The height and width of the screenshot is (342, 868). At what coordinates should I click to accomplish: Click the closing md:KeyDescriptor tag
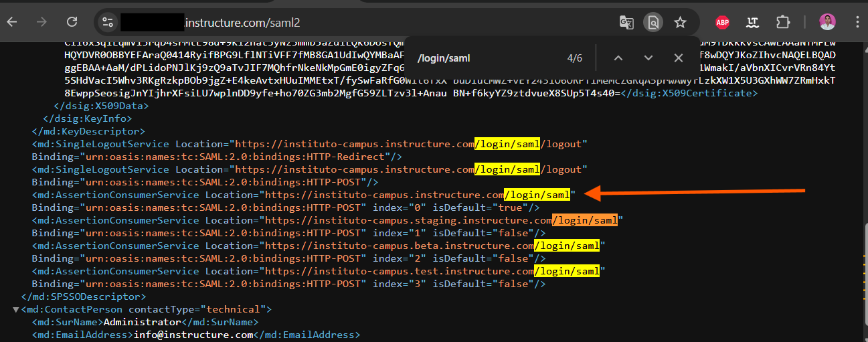(88, 131)
